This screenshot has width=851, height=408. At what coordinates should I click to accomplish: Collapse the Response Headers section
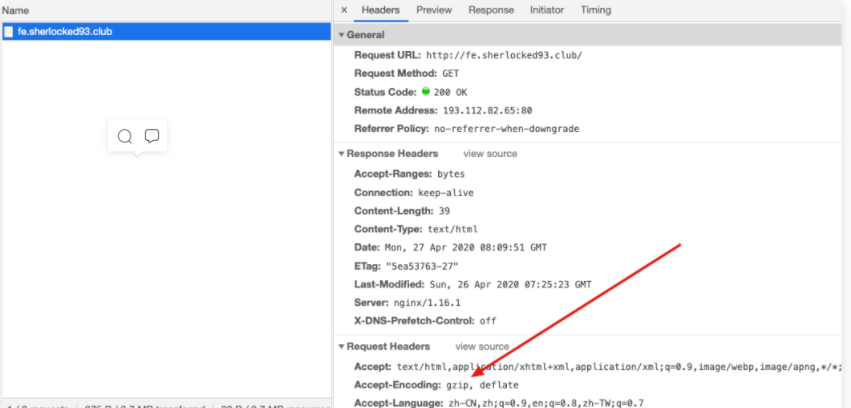pos(341,154)
